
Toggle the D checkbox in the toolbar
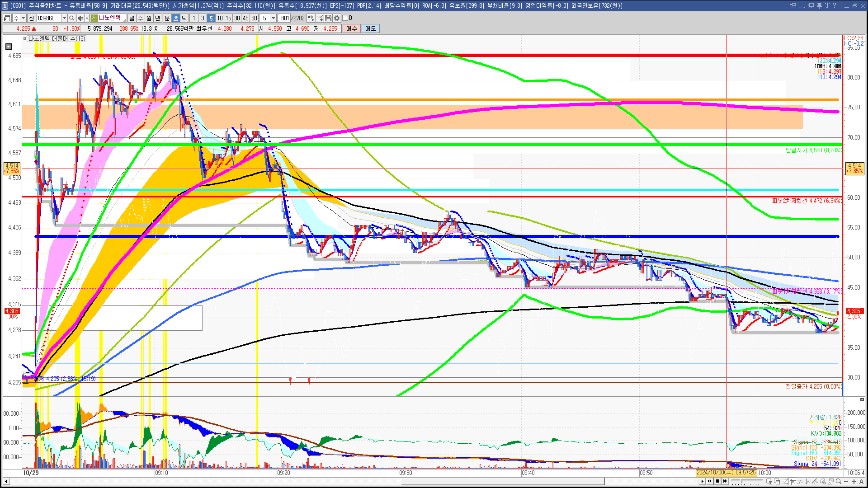pyautogui.click(x=345, y=18)
